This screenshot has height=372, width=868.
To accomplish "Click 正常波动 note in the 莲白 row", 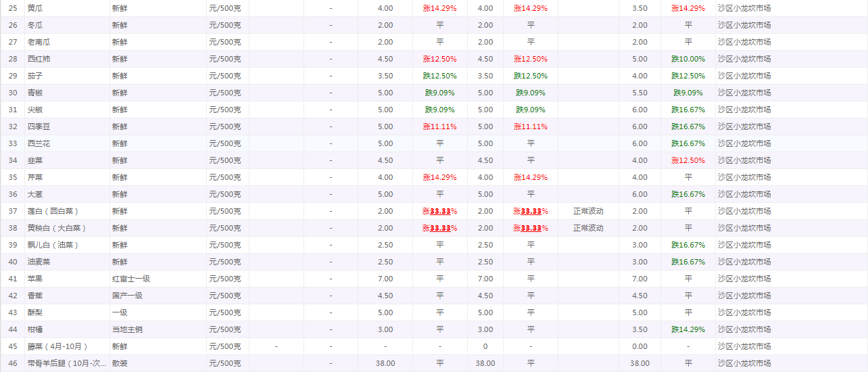I will pos(587,211).
